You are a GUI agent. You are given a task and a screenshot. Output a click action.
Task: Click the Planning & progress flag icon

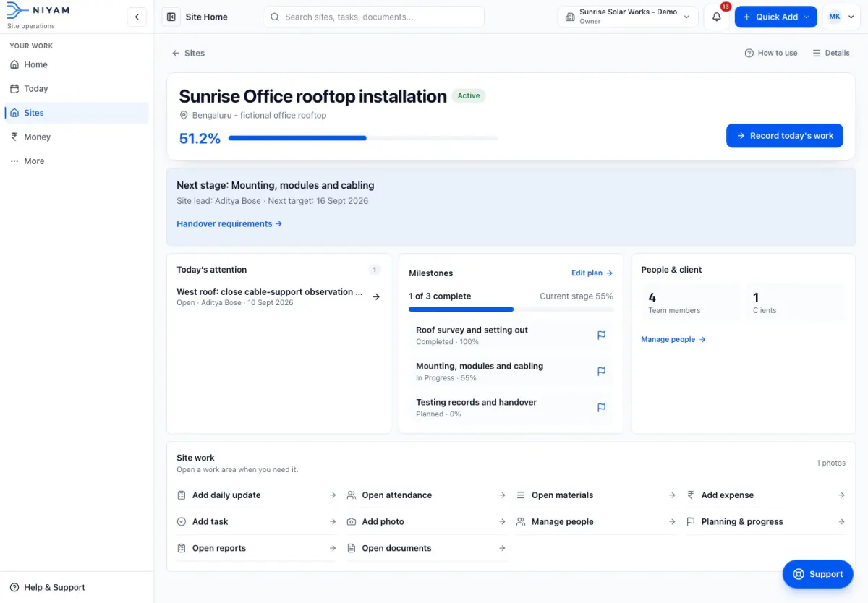[691, 522]
